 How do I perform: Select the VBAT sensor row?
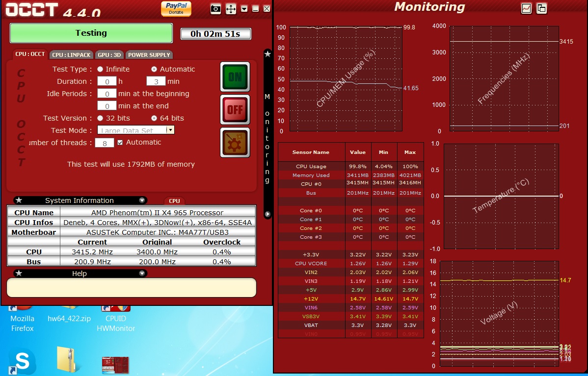point(350,325)
